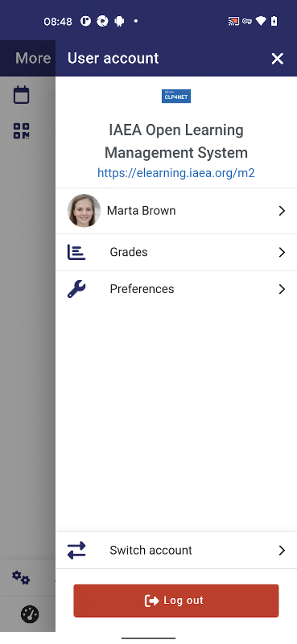Image resolution: width=297 pixels, height=644 pixels.
Task: Open the elearning.iaea.org/m2 link
Action: coord(176,173)
